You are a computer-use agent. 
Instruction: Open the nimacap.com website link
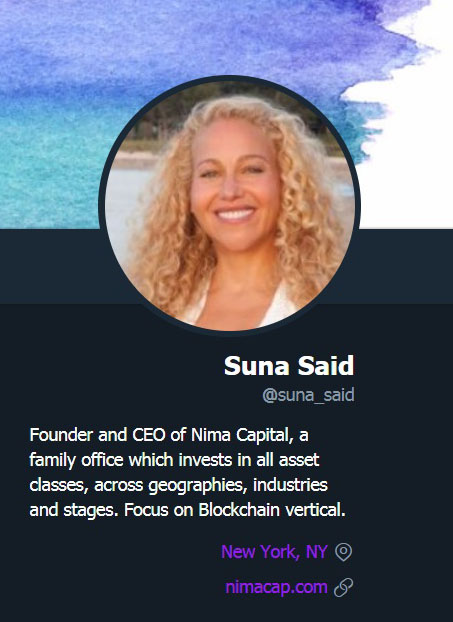coord(276,587)
